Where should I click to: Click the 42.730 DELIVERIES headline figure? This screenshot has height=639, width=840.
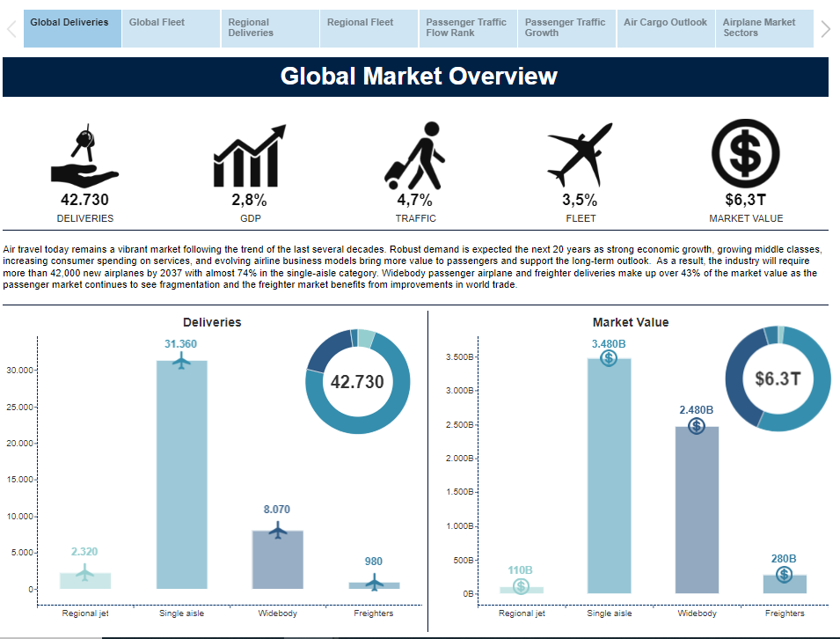click(84, 200)
